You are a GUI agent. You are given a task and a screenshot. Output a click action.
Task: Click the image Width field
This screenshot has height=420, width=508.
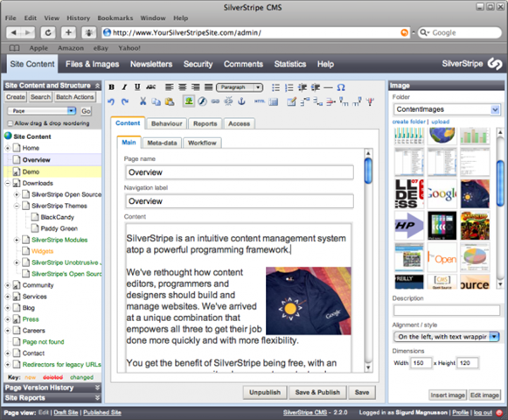click(421, 363)
